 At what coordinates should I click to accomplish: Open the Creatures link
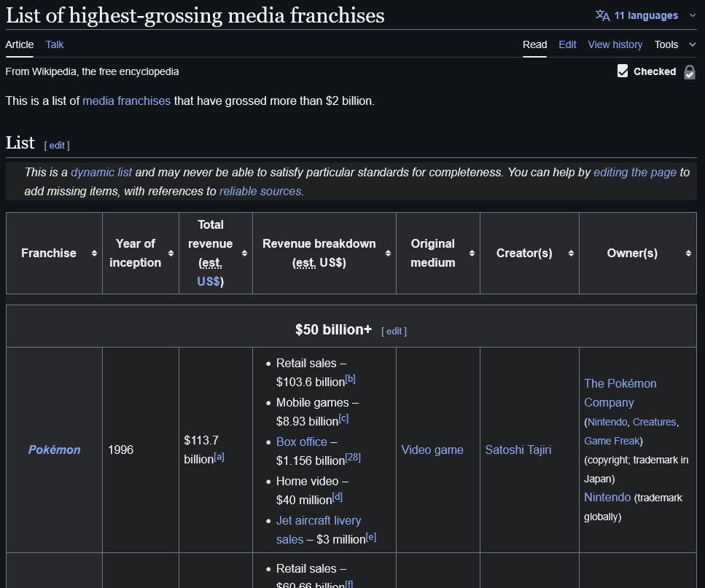click(654, 422)
